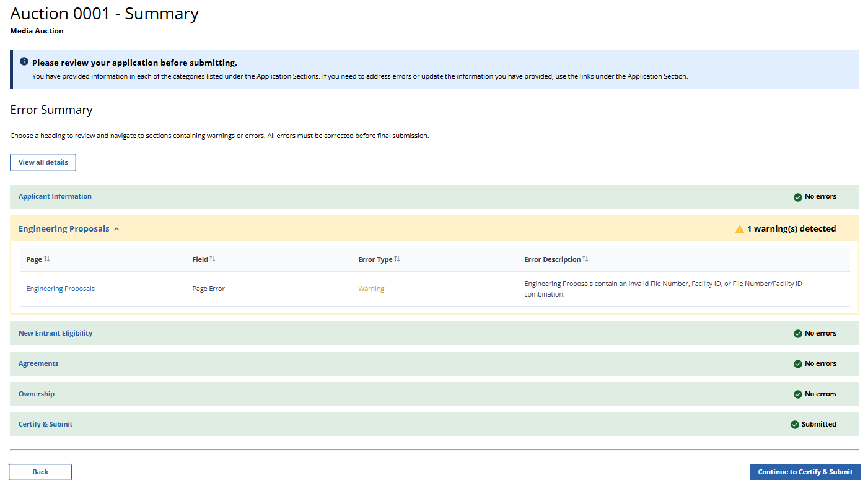
Task: Click the Submitted checkmark in Certify & Submit row
Action: [795, 425]
